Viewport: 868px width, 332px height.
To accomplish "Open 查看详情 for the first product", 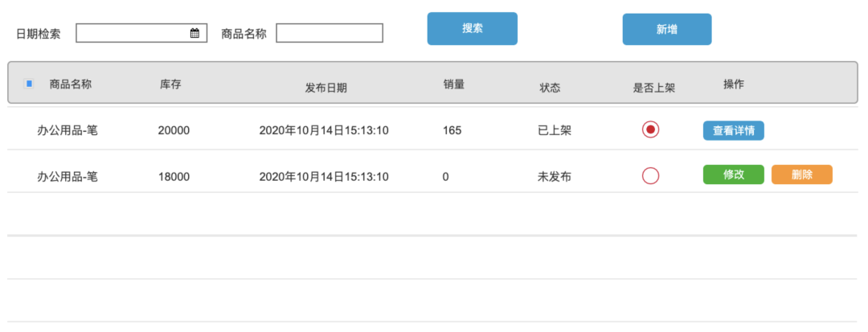I will 733,130.
